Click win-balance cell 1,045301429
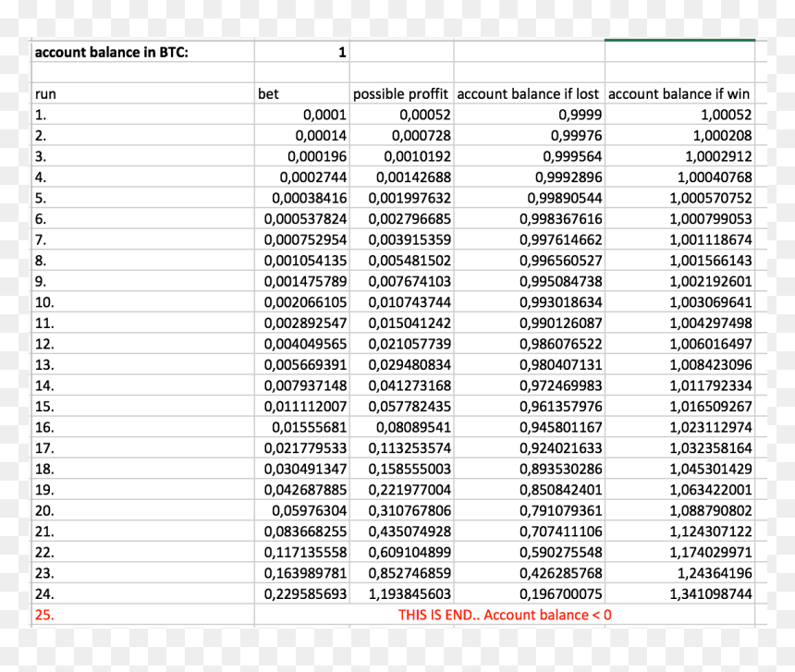795x672 pixels. click(x=679, y=469)
